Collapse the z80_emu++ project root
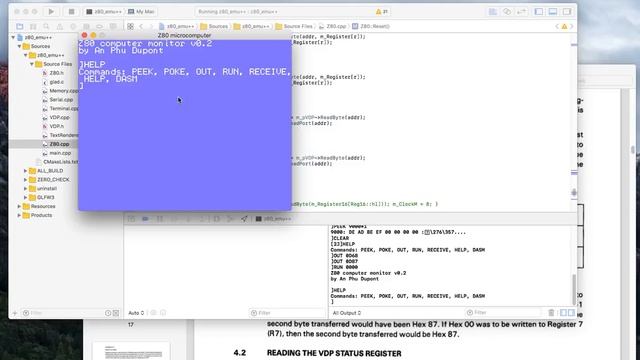The height and width of the screenshot is (360, 640). click(x=13, y=37)
